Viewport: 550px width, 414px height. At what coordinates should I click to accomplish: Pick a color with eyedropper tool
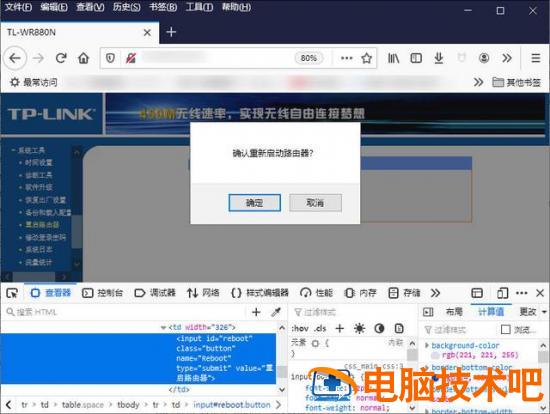[276, 312]
